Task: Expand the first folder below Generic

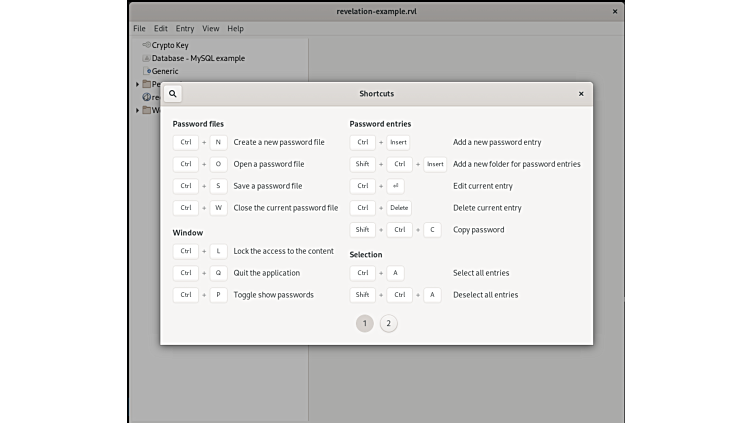Action: (138, 84)
